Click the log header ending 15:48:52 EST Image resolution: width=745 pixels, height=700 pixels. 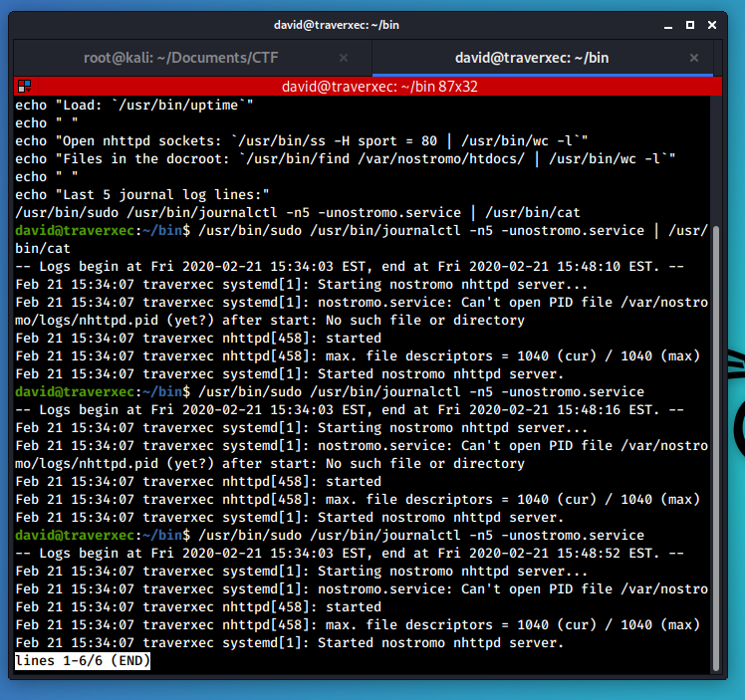349,553
